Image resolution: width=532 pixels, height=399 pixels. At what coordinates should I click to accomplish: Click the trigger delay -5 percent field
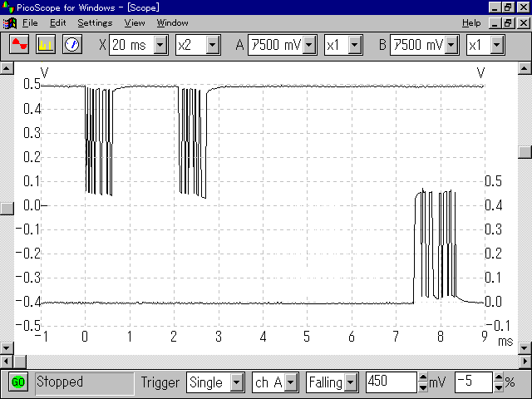pos(473,382)
